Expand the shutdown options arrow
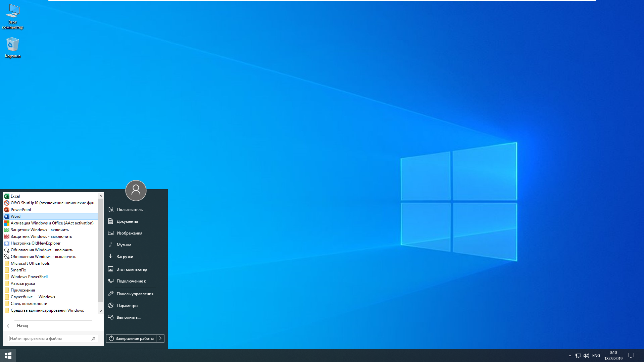 [x=160, y=339]
